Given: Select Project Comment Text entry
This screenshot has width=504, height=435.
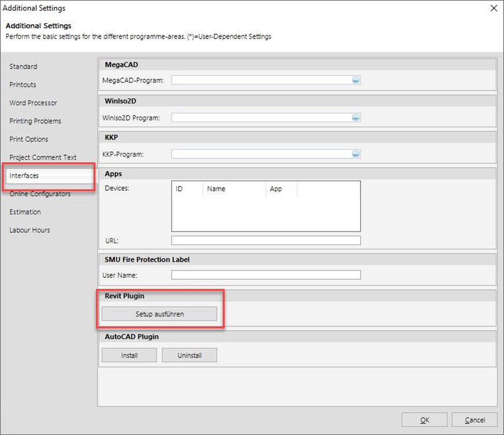Looking at the screenshot, I should pos(43,158).
